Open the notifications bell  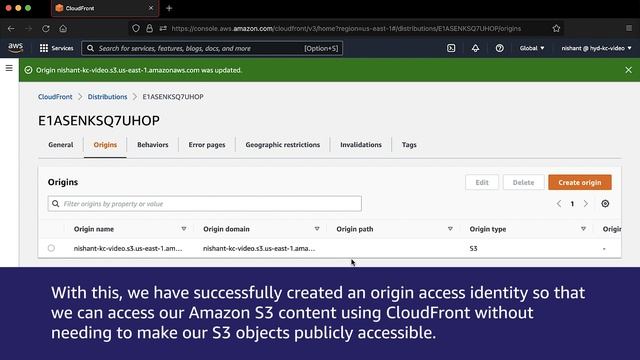(x=476, y=48)
